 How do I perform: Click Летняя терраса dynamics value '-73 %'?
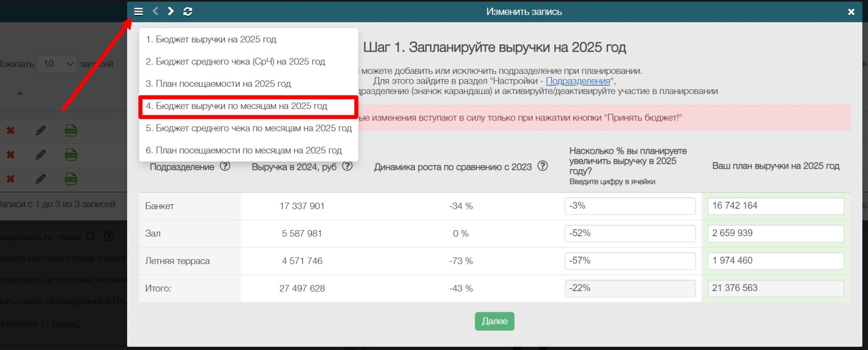pyautogui.click(x=461, y=261)
